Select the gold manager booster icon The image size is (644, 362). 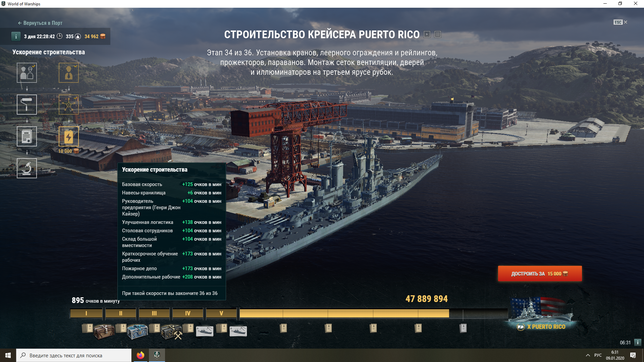point(69,73)
